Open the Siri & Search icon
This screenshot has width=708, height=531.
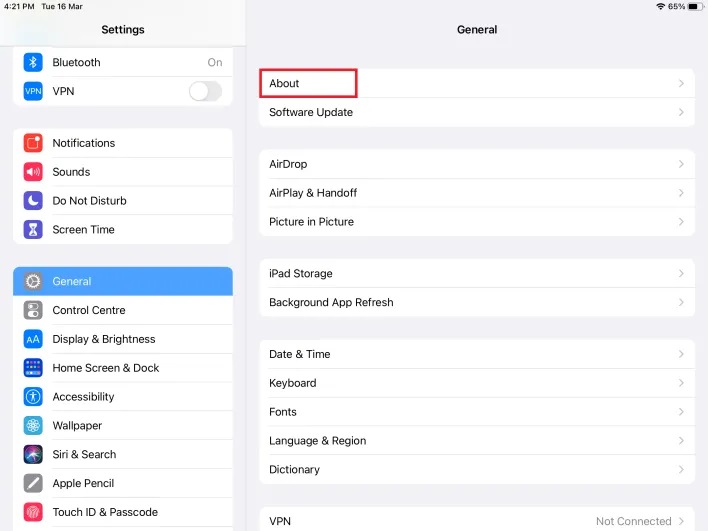click(33, 455)
